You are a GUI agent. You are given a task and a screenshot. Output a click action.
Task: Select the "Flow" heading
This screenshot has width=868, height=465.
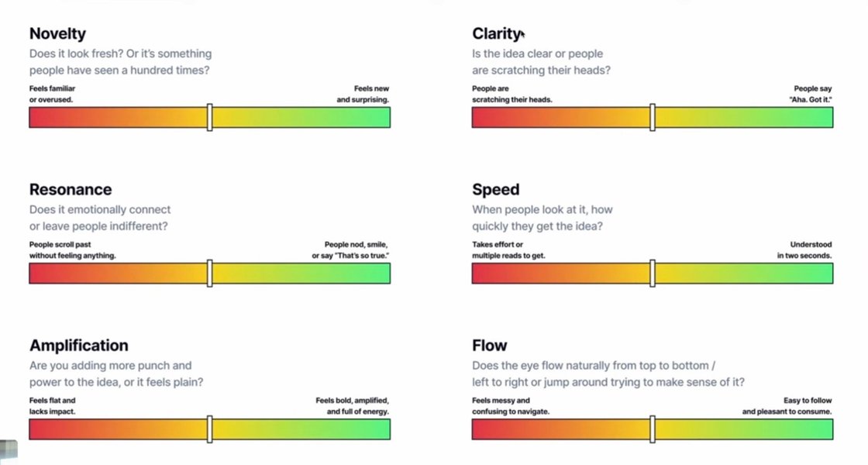(x=490, y=345)
